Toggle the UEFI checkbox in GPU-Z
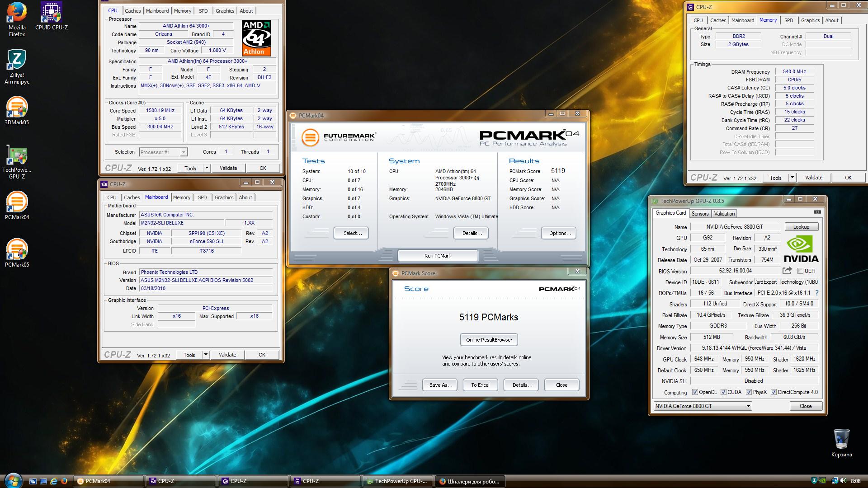Viewport: 868px width, 488px height. (800, 271)
